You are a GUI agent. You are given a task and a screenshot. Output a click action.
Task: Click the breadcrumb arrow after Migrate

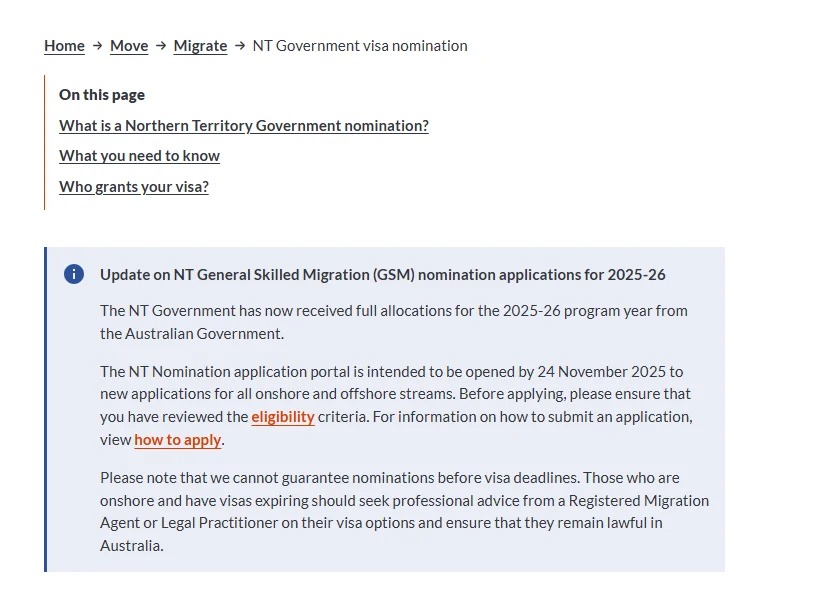pyautogui.click(x=240, y=46)
